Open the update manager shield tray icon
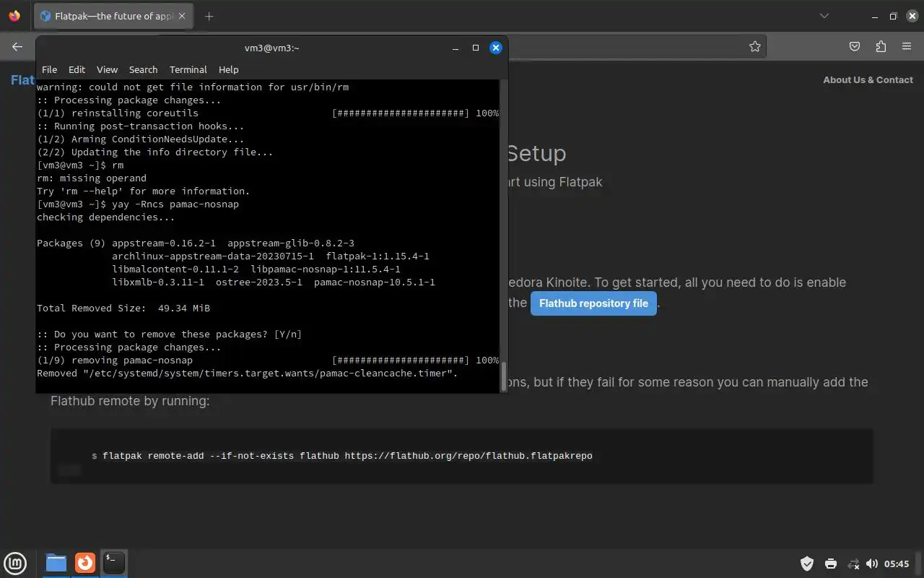 [x=807, y=564]
